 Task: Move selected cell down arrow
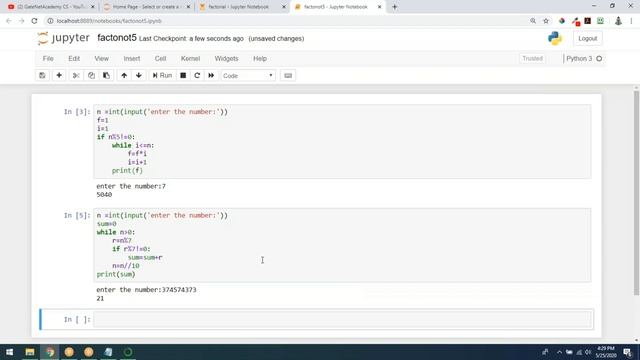click(x=139, y=76)
